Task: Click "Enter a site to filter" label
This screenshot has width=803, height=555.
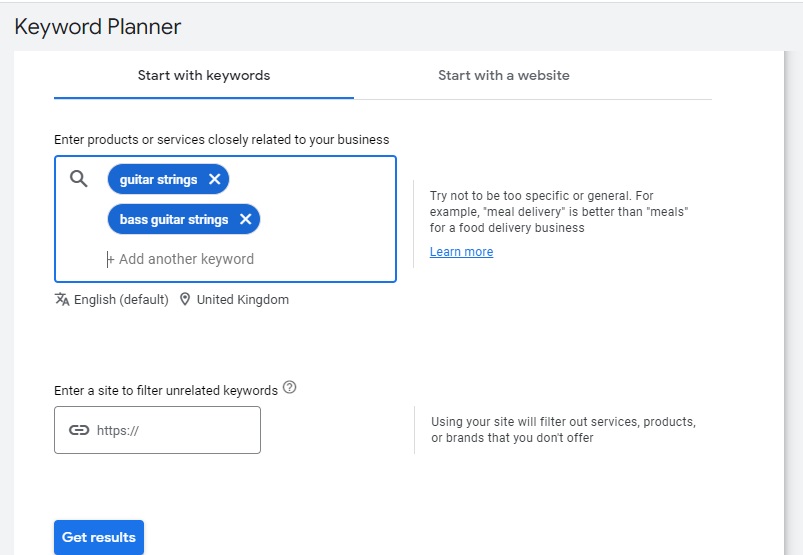Action: pos(166,390)
